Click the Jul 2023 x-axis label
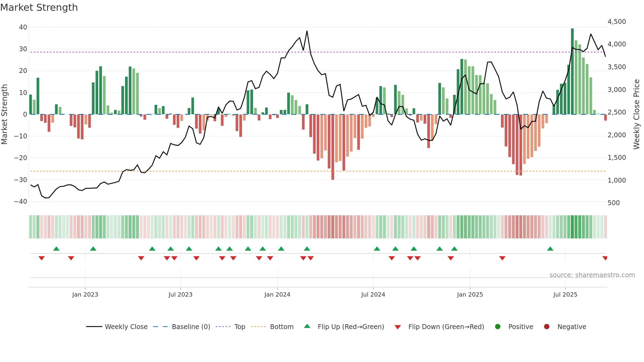The image size is (644, 362). pyautogui.click(x=180, y=294)
